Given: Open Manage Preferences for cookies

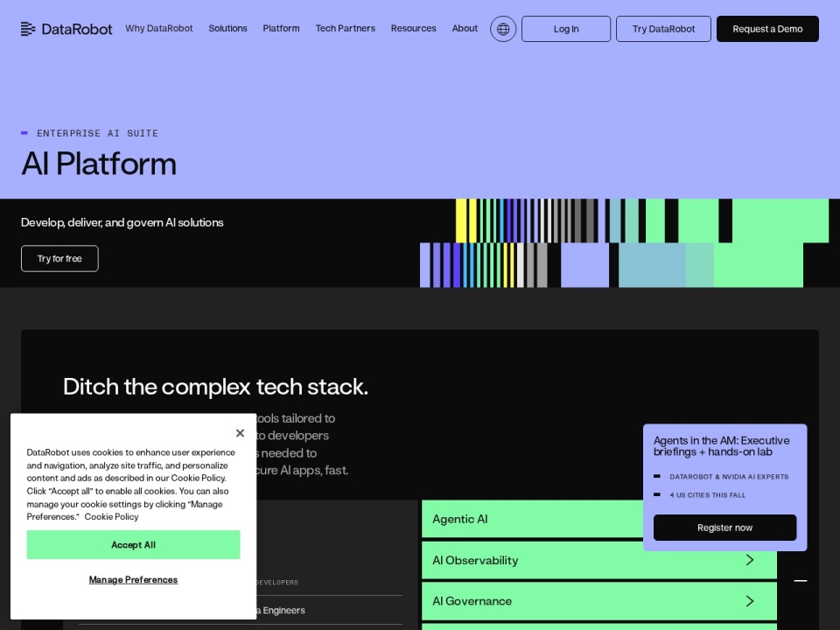Looking at the screenshot, I should point(133,579).
